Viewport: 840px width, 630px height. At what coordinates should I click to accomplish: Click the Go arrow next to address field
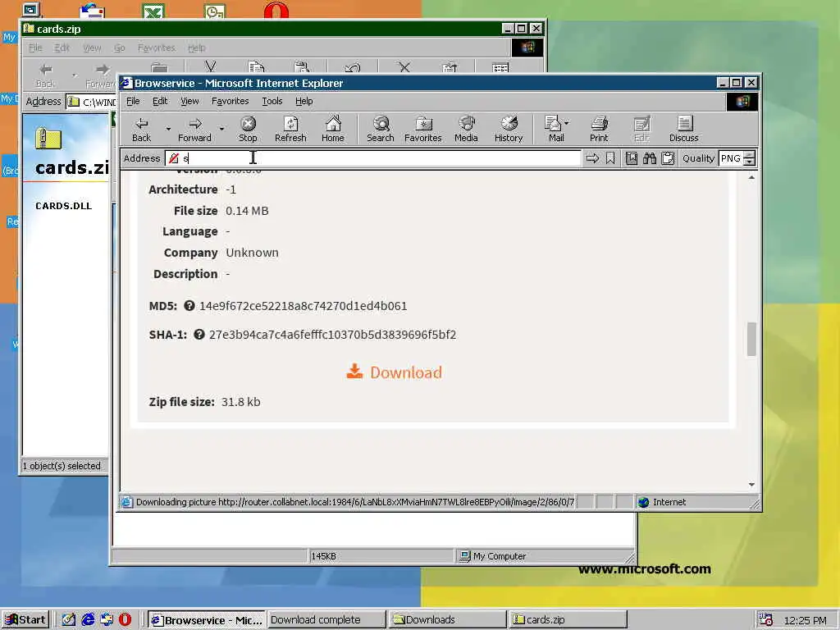pyautogui.click(x=592, y=158)
